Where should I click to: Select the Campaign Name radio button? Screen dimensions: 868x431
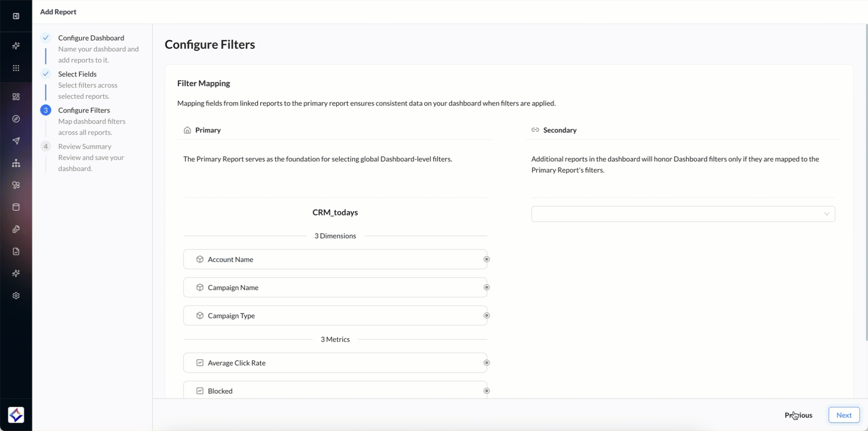[x=486, y=287]
